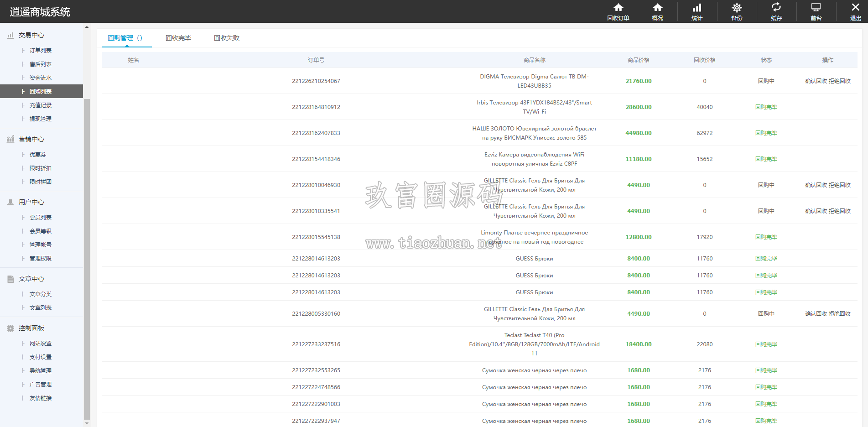This screenshot has width=868, height=427.
Task: Click the 文章中心 document icon
Action: [x=10, y=279]
